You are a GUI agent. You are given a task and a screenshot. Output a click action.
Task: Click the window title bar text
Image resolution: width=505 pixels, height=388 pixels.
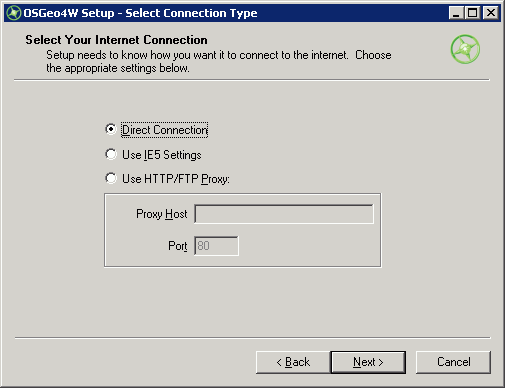tap(140, 13)
